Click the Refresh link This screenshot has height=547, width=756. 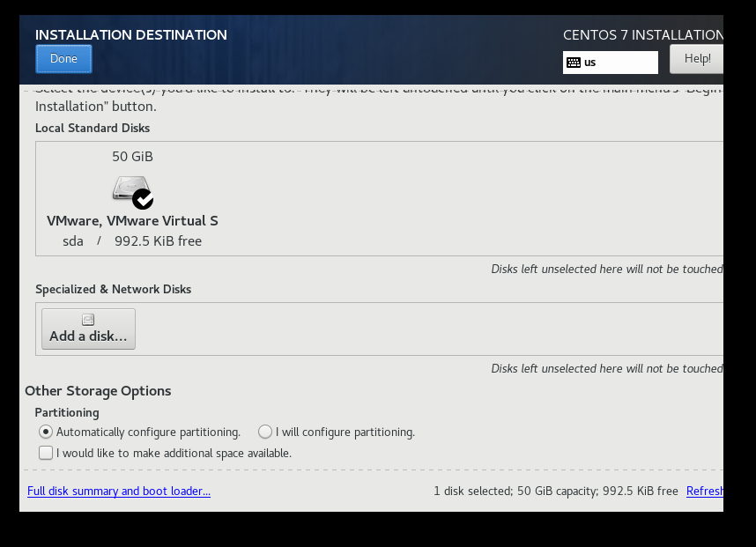[704, 492]
